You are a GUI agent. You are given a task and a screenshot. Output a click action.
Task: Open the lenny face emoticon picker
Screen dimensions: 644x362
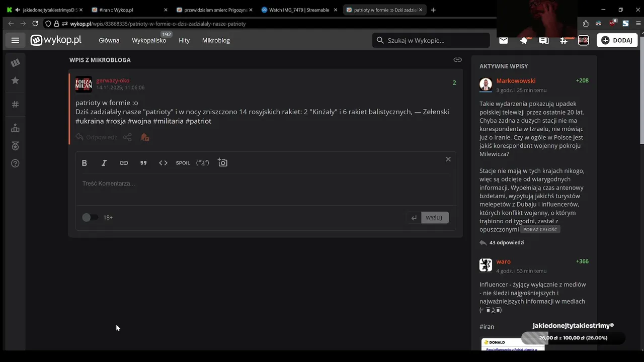(203, 163)
